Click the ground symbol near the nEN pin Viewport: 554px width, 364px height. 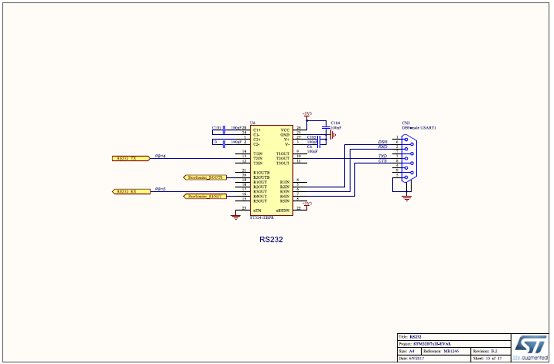(235, 216)
